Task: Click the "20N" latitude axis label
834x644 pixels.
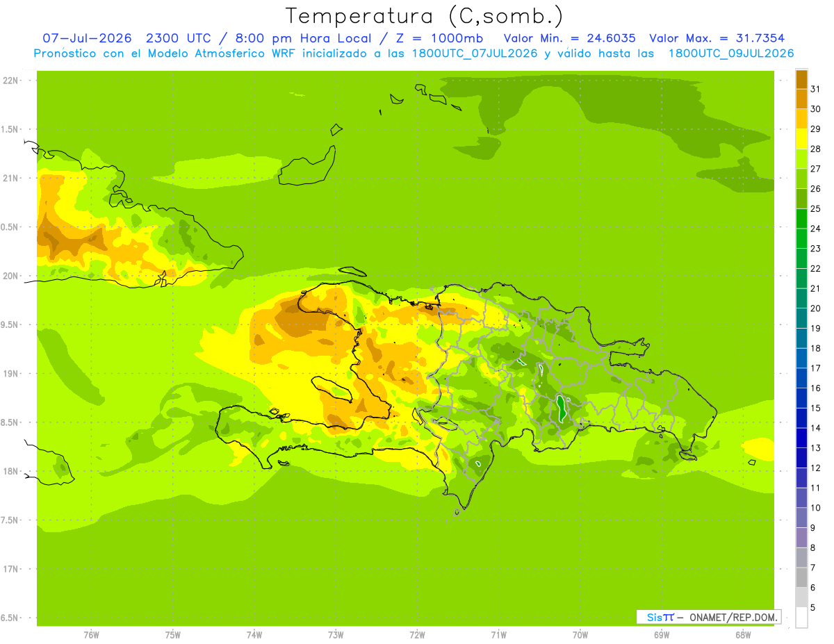Action: (x=11, y=276)
